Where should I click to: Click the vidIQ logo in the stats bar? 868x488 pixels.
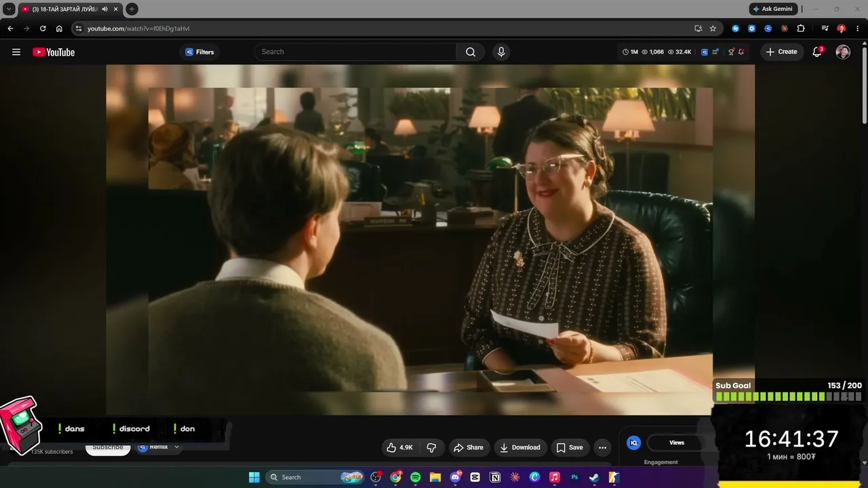pos(705,52)
